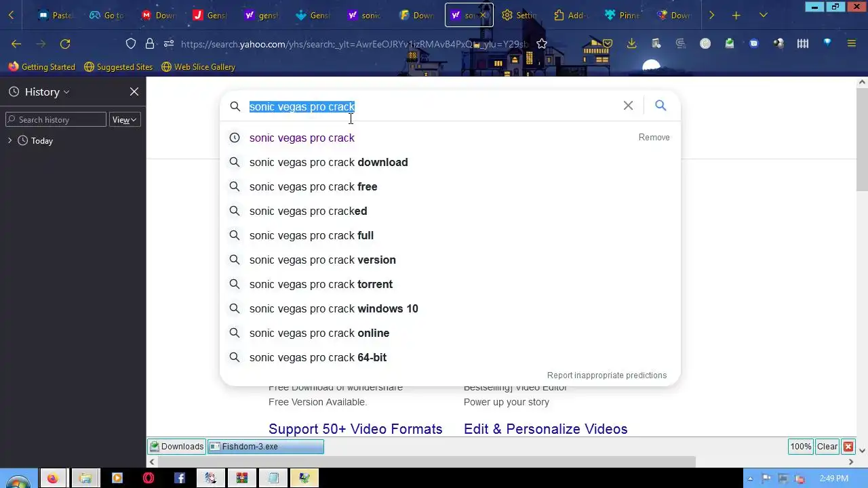Open the History sidebar switcher dropdown
The width and height of the screenshot is (868, 488).
pyautogui.click(x=46, y=91)
